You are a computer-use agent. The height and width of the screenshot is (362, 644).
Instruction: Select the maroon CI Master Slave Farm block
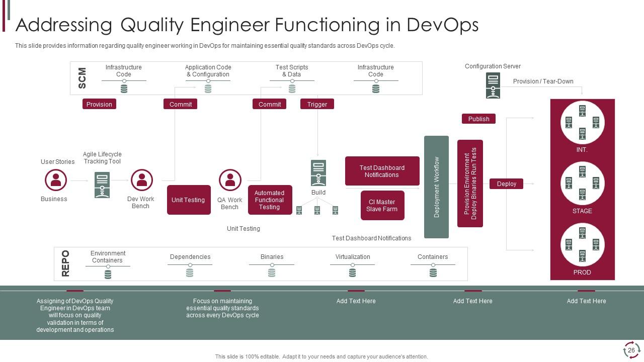(x=382, y=205)
